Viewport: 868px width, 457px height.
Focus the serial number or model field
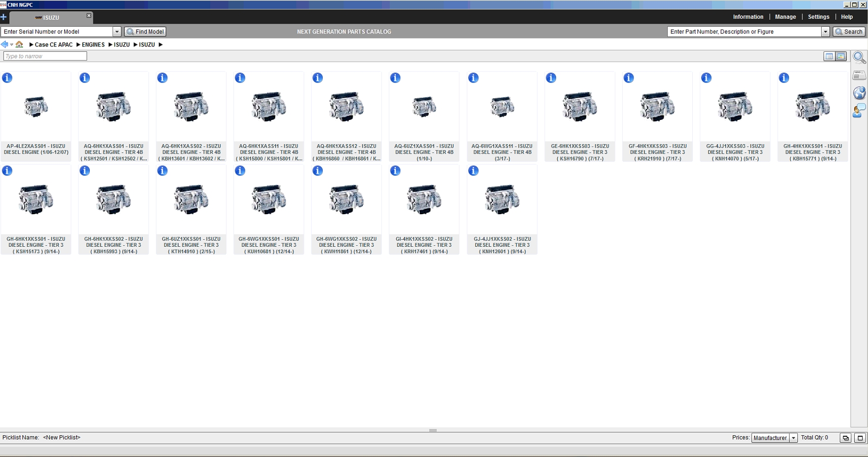[57, 32]
